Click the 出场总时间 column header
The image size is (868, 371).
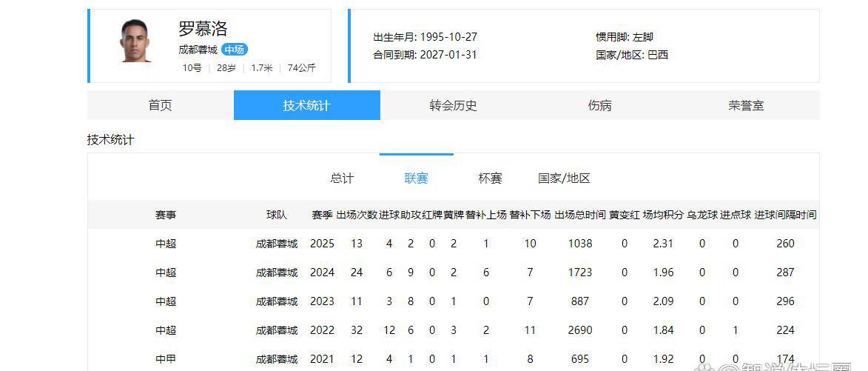pos(579,215)
